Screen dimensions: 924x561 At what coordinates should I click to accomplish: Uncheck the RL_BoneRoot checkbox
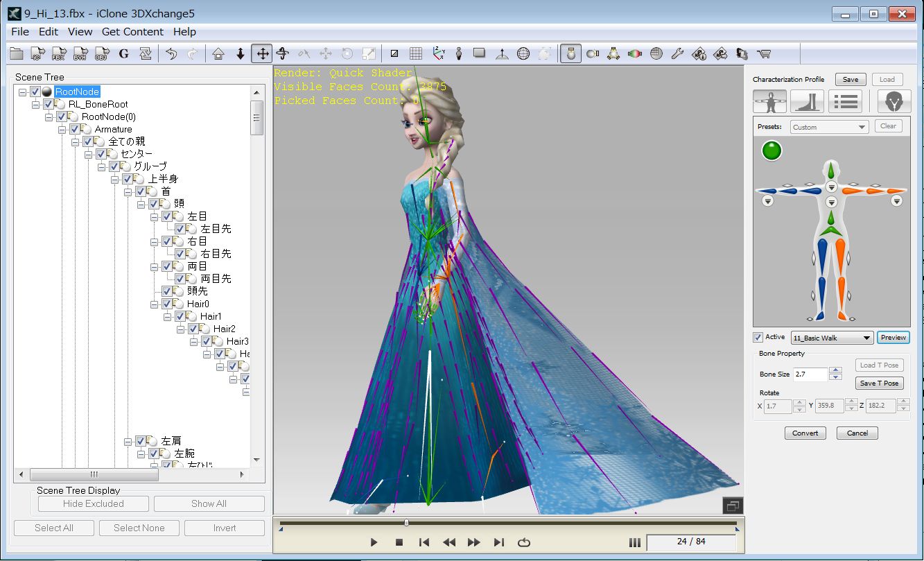point(49,104)
